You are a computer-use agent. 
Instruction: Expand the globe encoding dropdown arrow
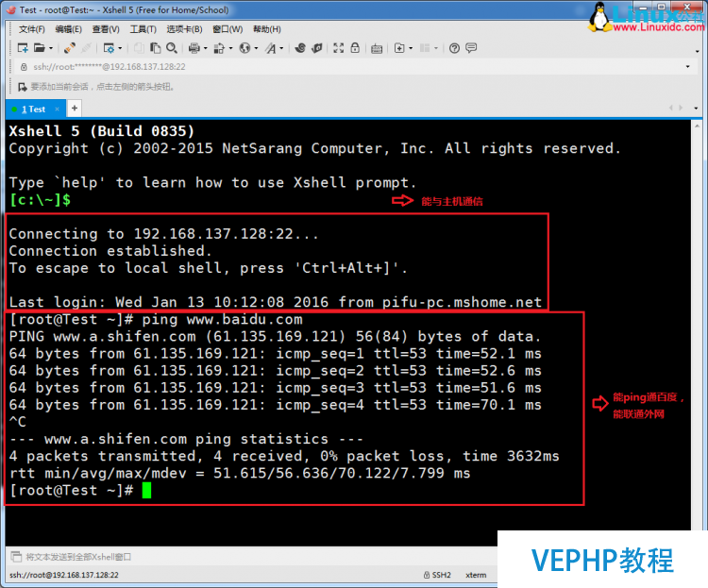(x=256, y=48)
